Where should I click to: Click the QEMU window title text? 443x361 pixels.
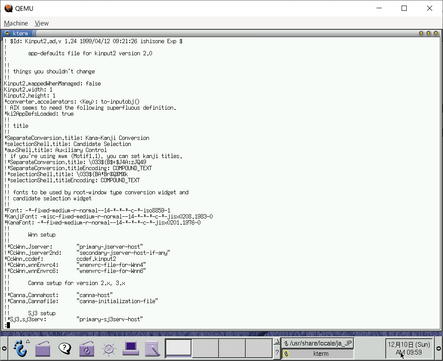[x=24, y=8]
